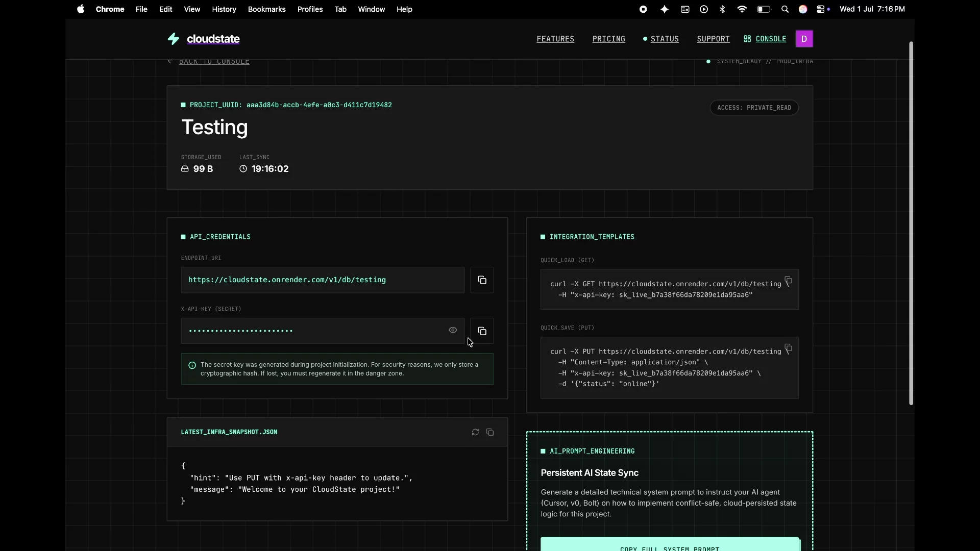Viewport: 980px width, 551px height.
Task: Click the "hint" line in snapshot JSON
Action: coord(301,478)
